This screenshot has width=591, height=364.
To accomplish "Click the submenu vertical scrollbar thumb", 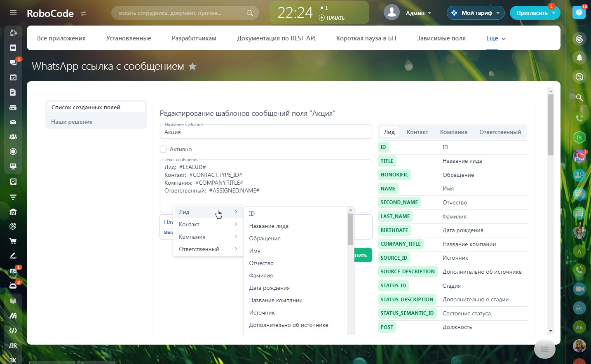I will tap(350, 229).
